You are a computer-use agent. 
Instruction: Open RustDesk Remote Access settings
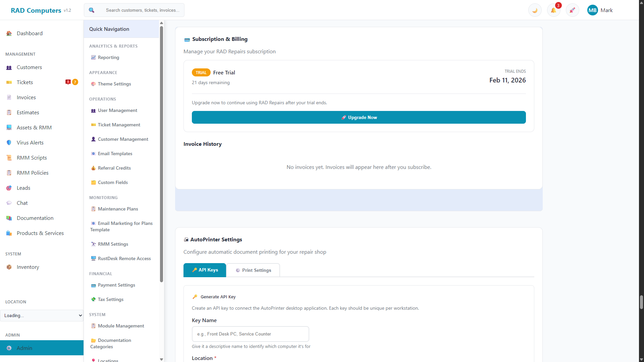124,258
